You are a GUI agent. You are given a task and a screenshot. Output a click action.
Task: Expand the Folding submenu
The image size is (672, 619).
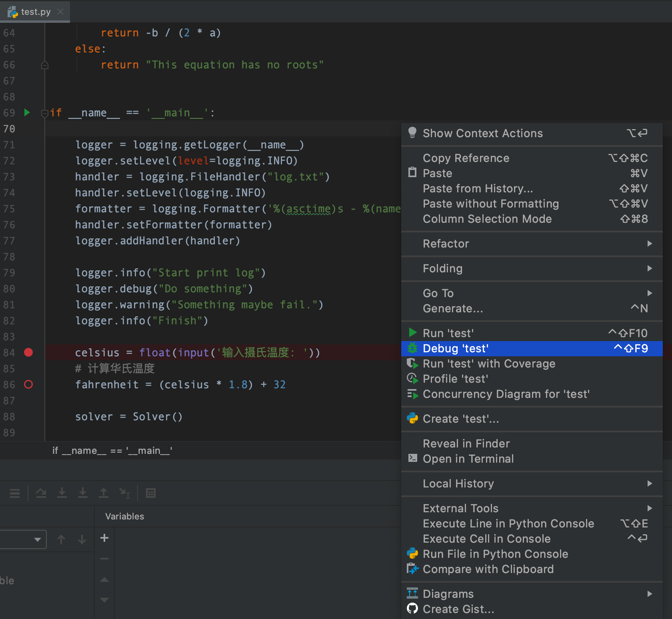(532, 268)
